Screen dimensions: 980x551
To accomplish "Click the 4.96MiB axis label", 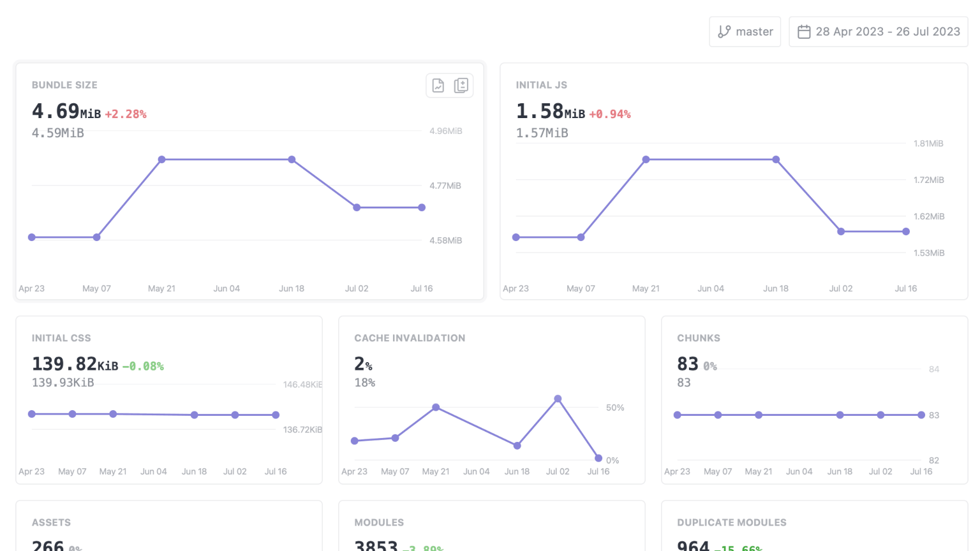I will 446,131.
